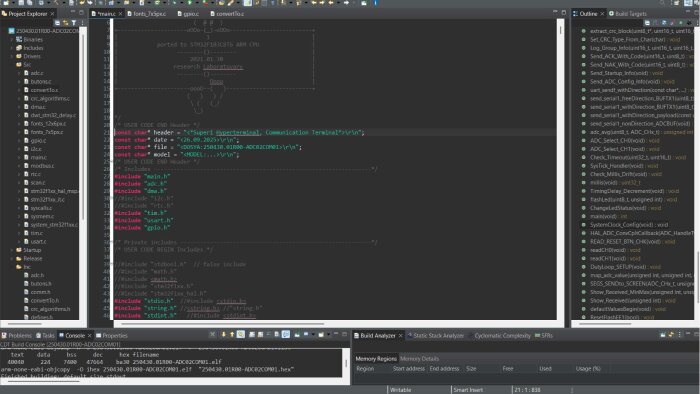Image resolution: width=700 pixels, height=394 pixels.
Task: Toggle Outline panel sort icon
Action: [x=655, y=22]
